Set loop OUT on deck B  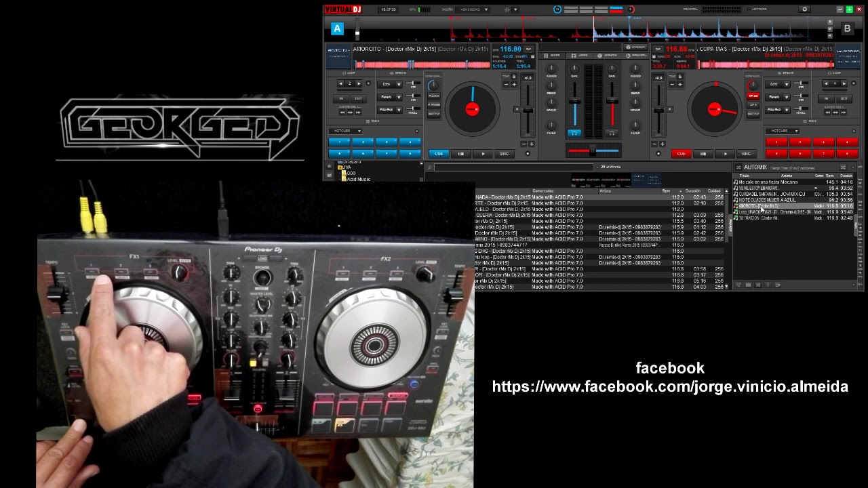point(844,98)
